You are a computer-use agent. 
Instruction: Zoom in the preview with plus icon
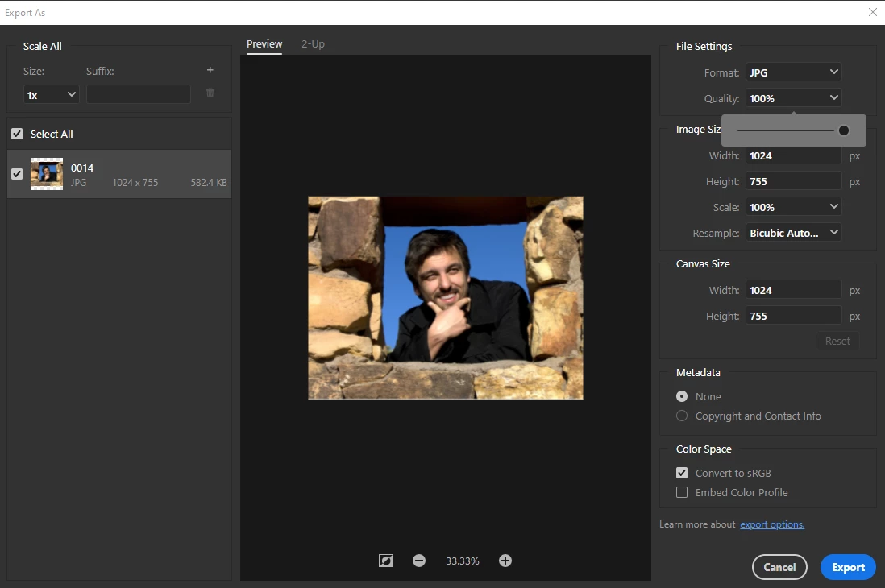coord(505,561)
